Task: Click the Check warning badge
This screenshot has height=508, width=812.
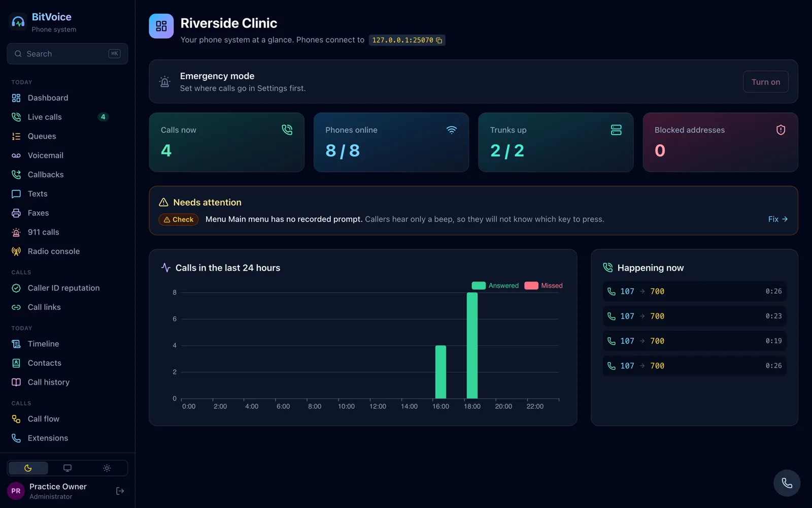Action: click(179, 219)
